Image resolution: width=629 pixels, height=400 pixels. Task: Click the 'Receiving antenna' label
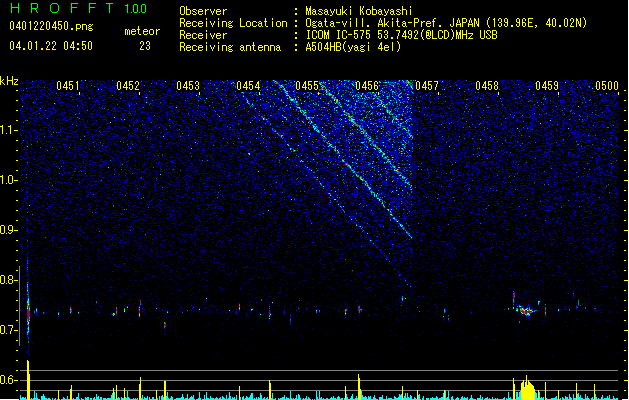[230, 47]
